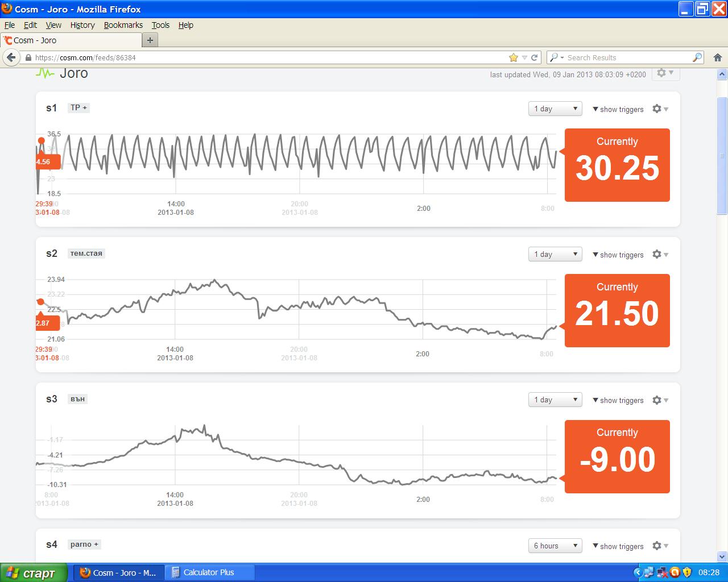This screenshot has width=728, height=582.
Task: Click the Windows start button
Action: coord(34,573)
